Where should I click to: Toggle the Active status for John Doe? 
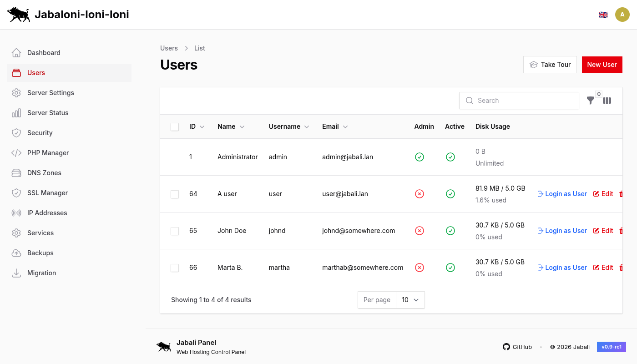450,231
